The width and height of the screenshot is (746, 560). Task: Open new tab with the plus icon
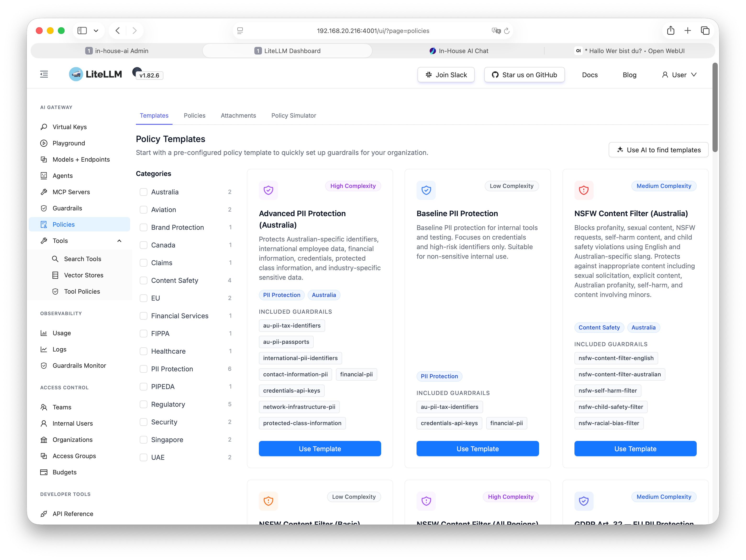[x=688, y=31]
